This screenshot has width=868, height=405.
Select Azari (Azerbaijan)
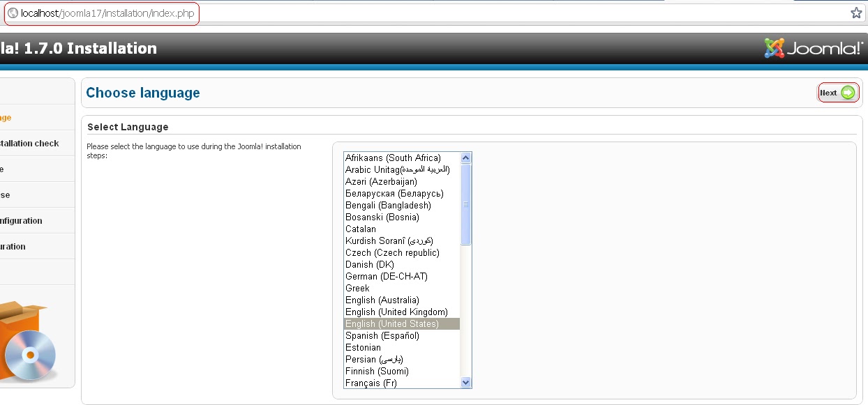402,182
